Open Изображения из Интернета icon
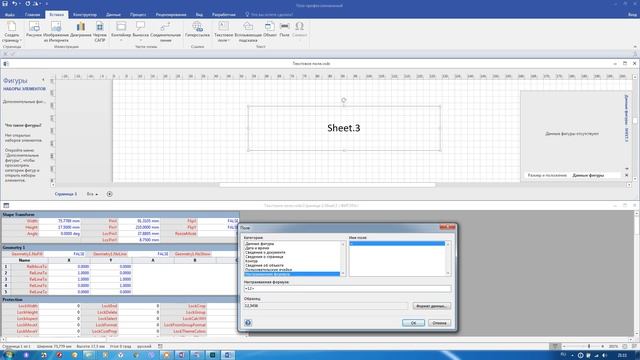The width and height of the screenshot is (640, 360). pyautogui.click(x=56, y=27)
